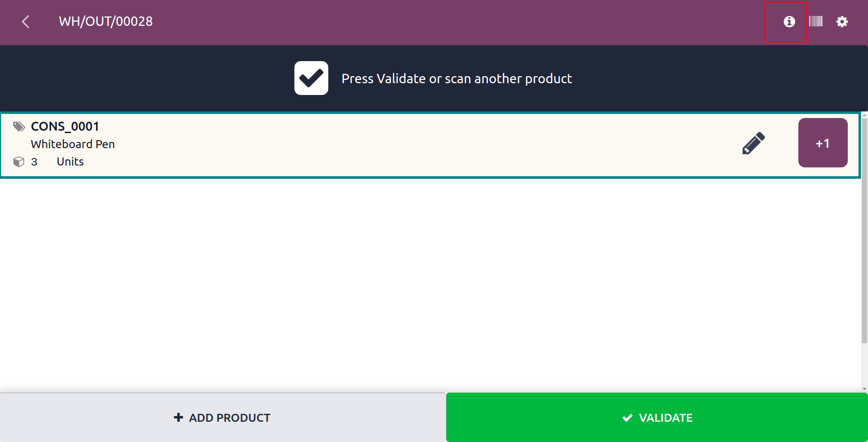
Task: Increase quantity with the +1 button
Action: 823,143
